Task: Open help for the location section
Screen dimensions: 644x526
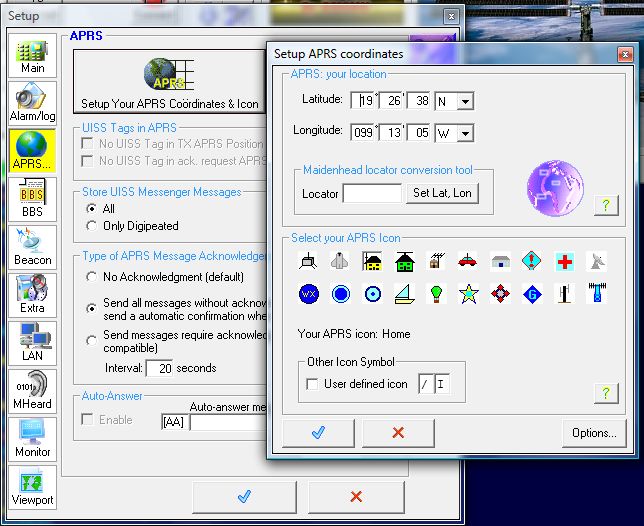Action: tap(606, 204)
